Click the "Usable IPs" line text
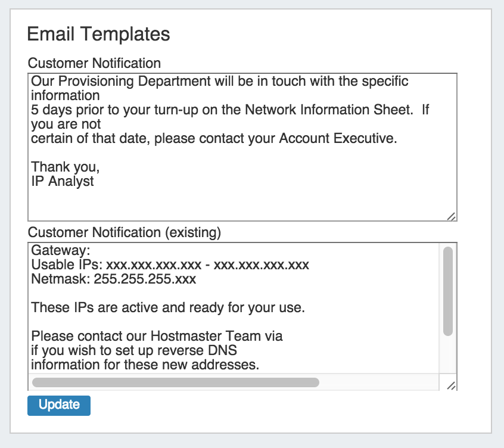Screen dimensions: 504x448 coord(170,265)
